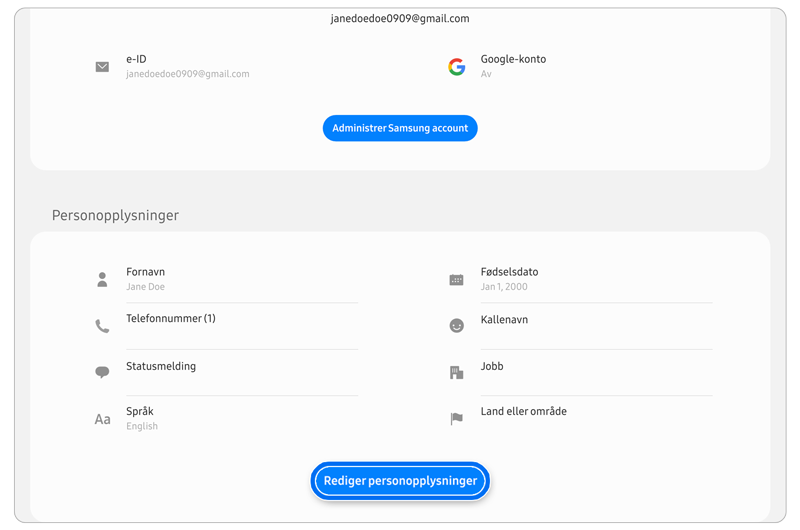Click the Språk Aa icon

tap(102, 419)
